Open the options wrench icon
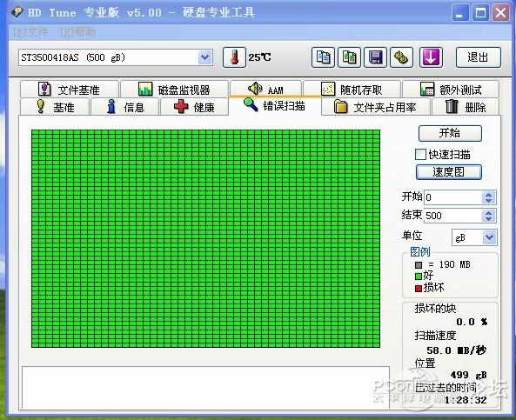This screenshot has width=516, height=420. click(401, 57)
